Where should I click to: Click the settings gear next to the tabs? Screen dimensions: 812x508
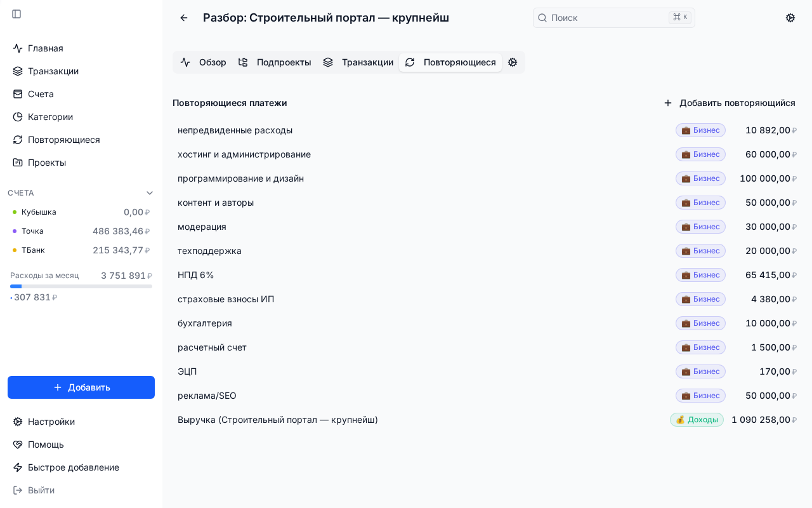click(513, 62)
